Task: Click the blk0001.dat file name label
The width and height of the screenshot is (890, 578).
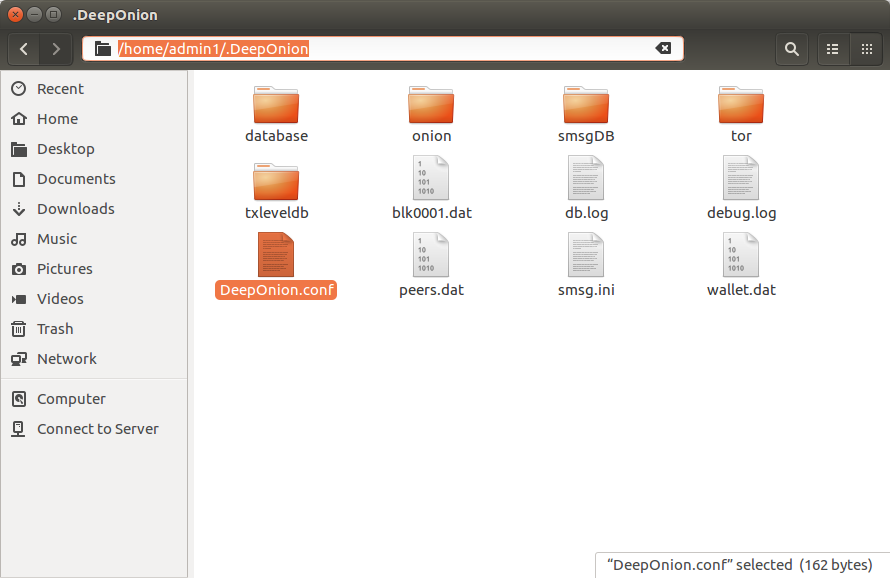Action: [x=431, y=213]
